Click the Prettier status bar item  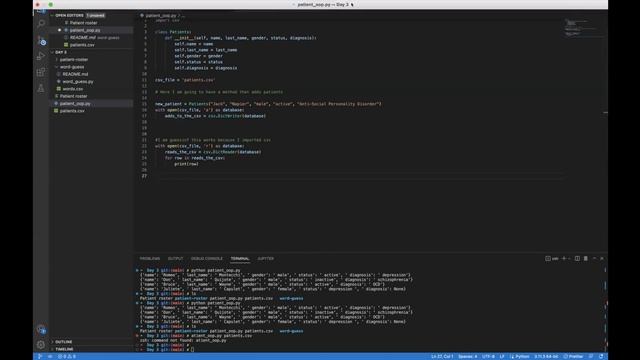point(573,356)
